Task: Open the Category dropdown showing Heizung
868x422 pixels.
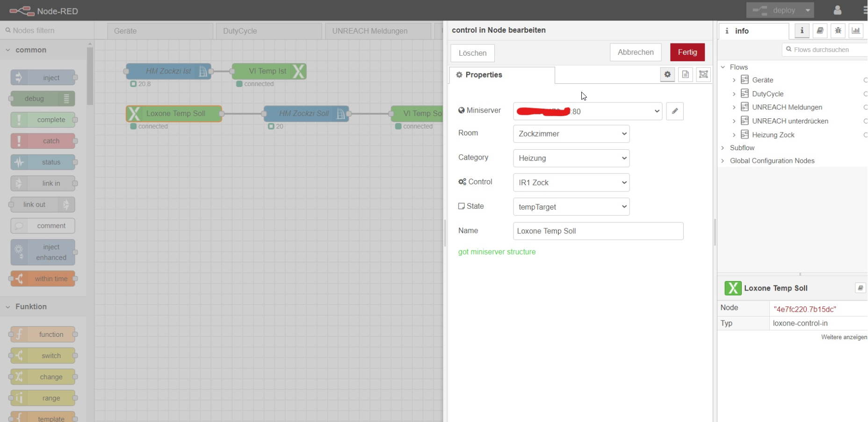Action: pyautogui.click(x=571, y=158)
